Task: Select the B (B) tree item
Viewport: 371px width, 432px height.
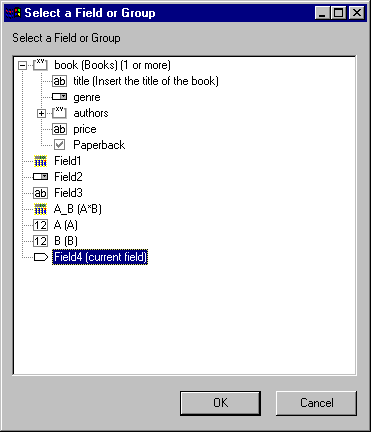Action: [66, 241]
